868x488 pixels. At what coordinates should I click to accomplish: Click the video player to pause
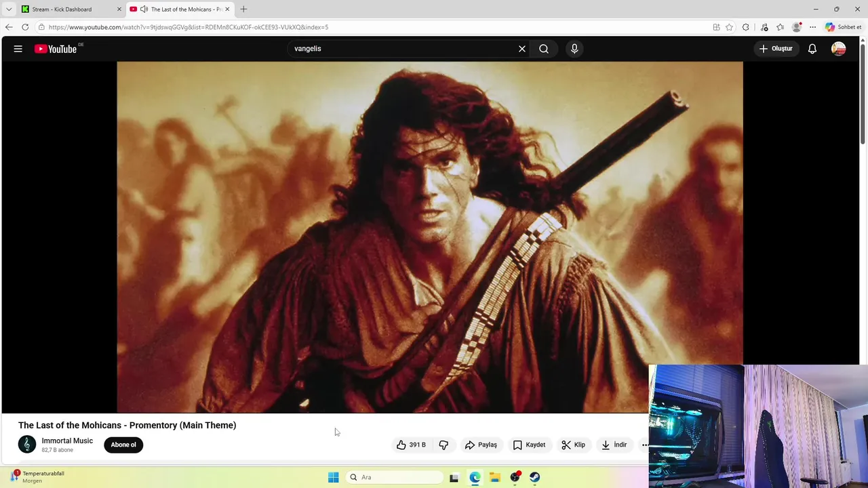[430, 237]
